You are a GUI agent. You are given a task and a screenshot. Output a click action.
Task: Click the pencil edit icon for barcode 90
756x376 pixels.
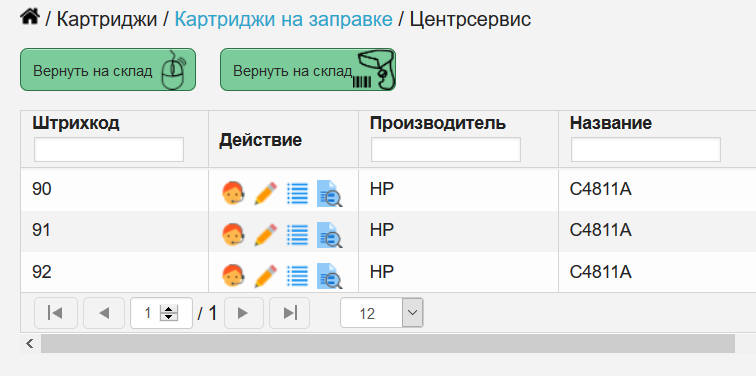click(266, 193)
